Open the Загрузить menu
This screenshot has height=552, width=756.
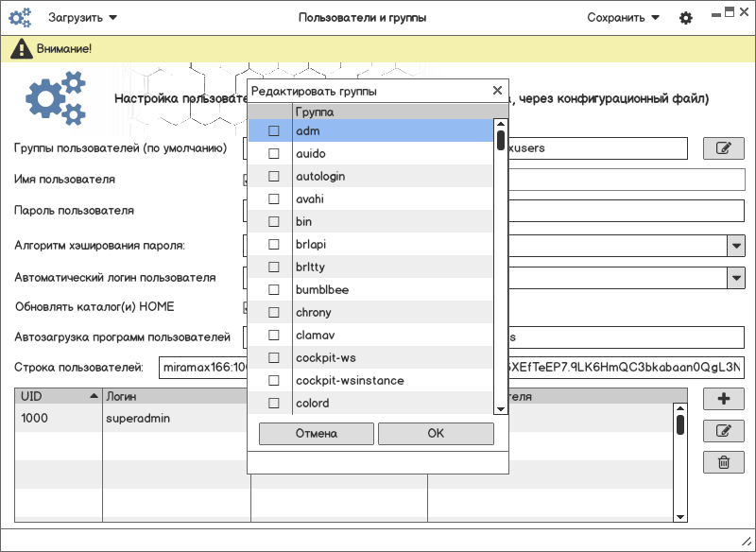coord(83,18)
